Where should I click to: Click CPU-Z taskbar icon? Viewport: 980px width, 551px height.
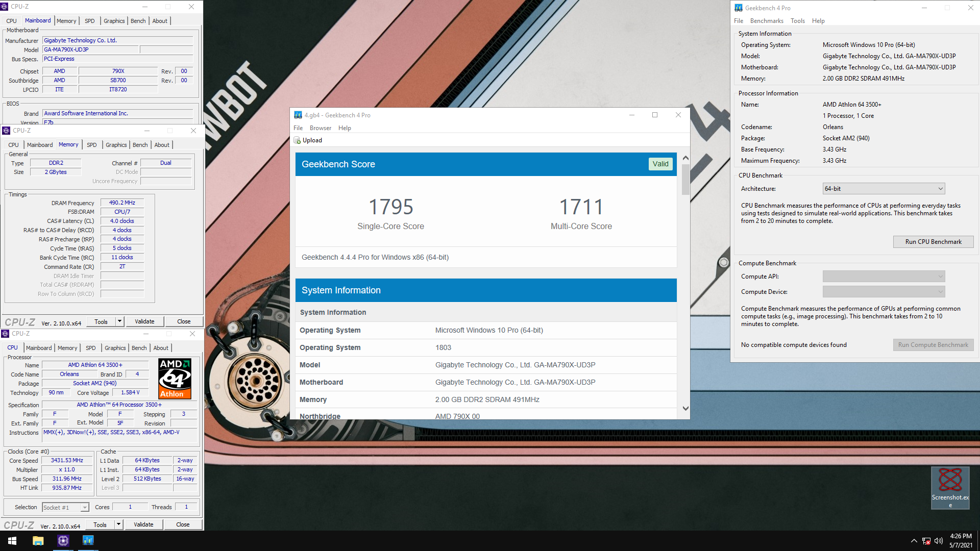tap(63, 541)
